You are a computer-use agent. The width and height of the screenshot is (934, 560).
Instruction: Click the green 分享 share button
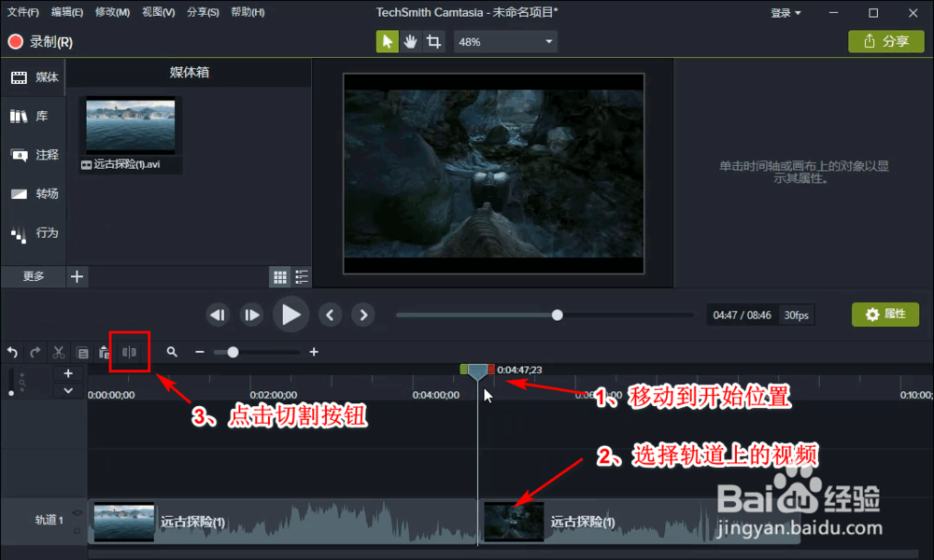pos(885,42)
